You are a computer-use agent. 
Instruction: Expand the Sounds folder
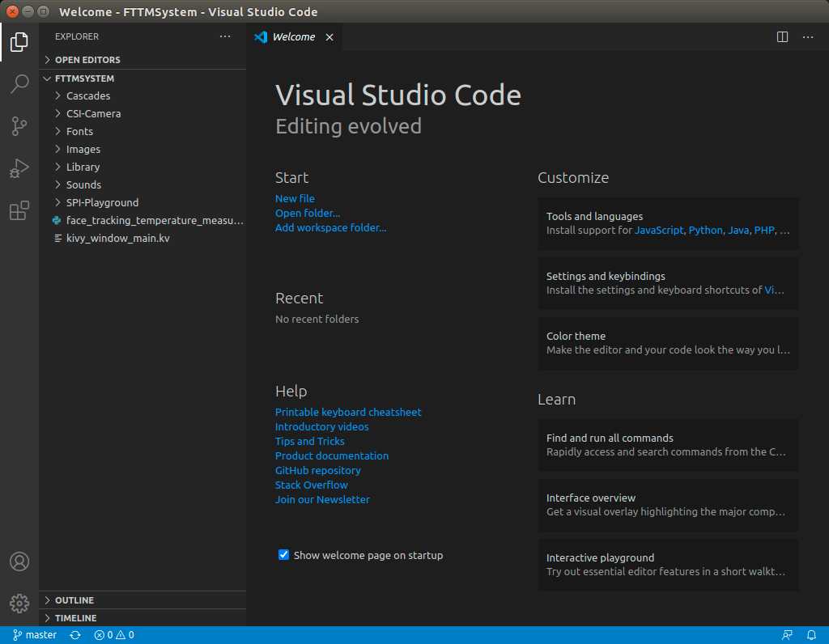pyautogui.click(x=142, y=185)
